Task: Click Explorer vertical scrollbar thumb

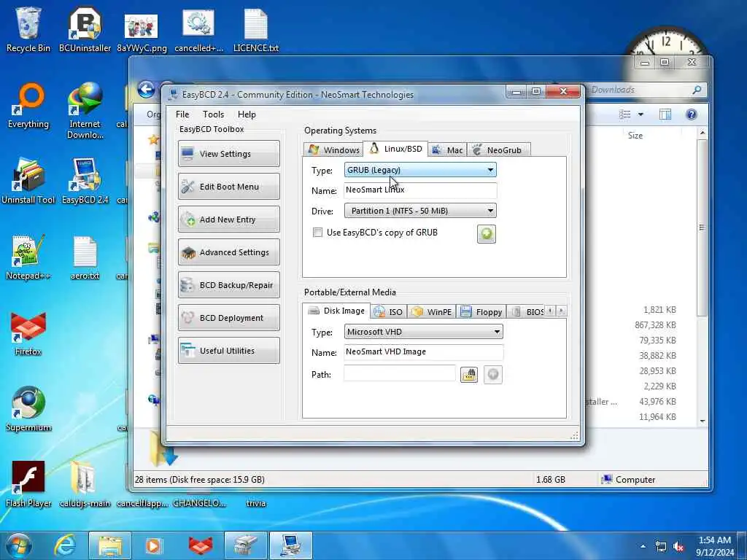Action: (702, 227)
